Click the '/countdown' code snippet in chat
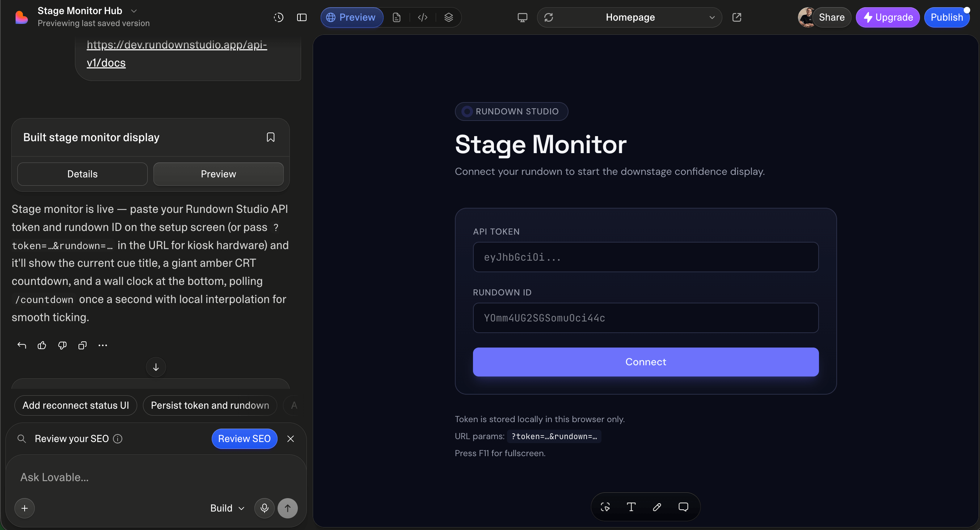980x530 pixels. coord(44,300)
